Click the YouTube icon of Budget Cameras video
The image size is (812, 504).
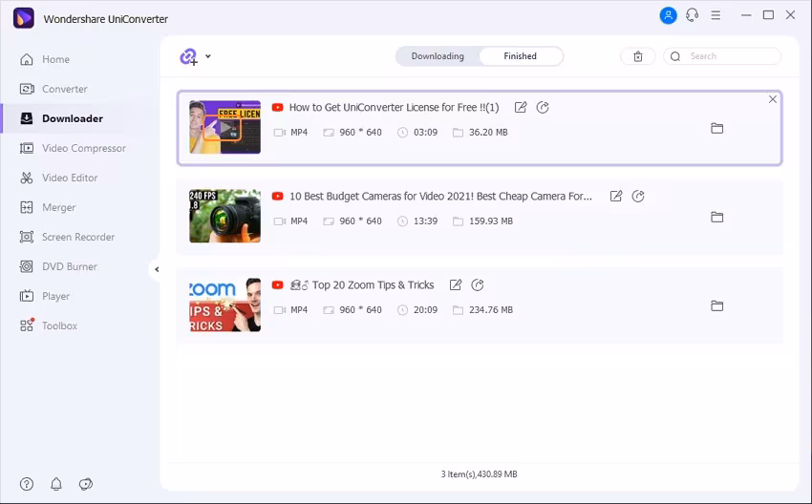pos(278,196)
